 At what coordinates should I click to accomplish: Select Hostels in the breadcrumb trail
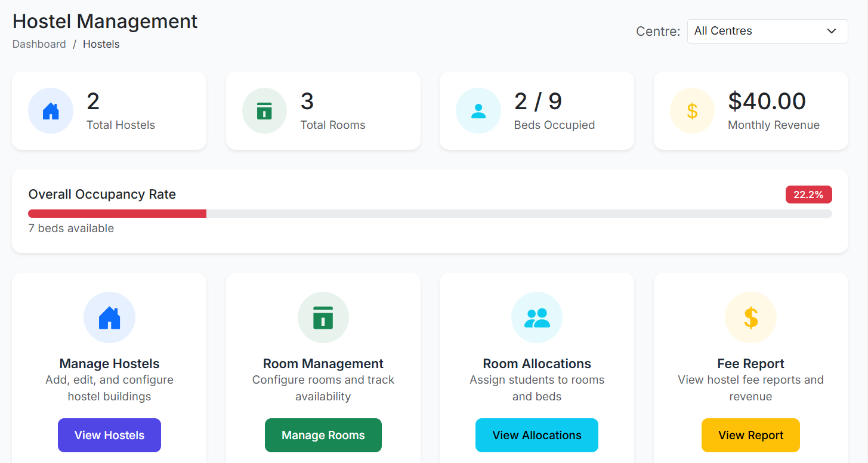[x=101, y=44]
